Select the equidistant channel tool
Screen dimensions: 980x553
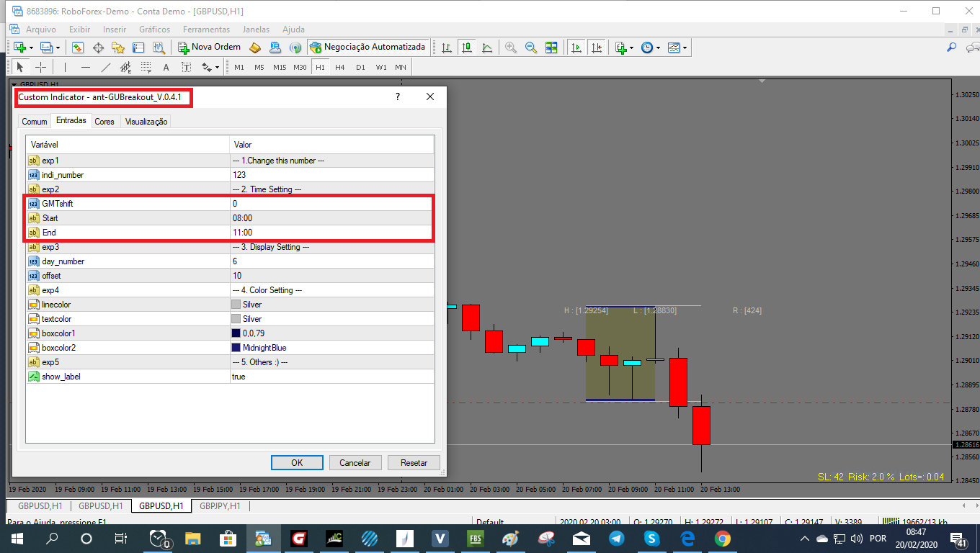coord(126,67)
